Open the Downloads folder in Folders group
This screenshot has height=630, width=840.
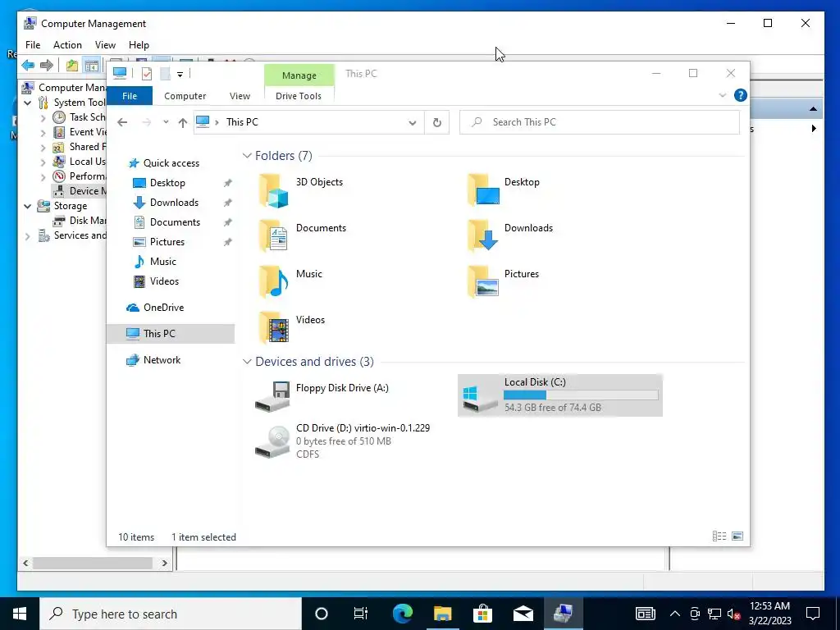[x=510, y=235]
